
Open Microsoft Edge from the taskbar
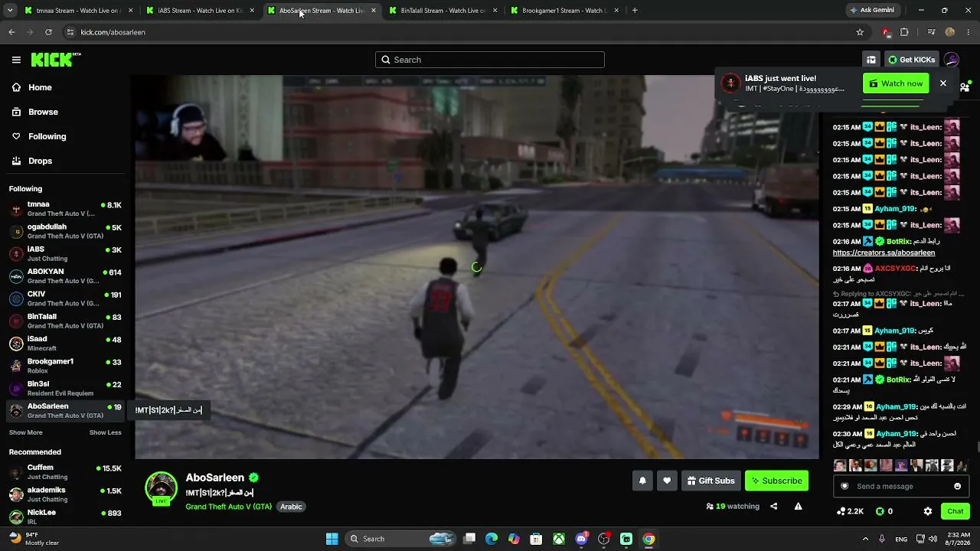click(492, 539)
